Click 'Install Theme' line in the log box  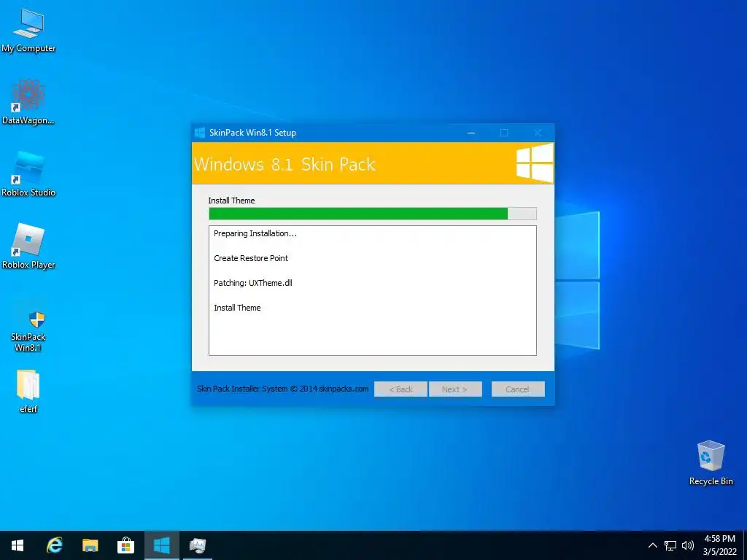(237, 308)
